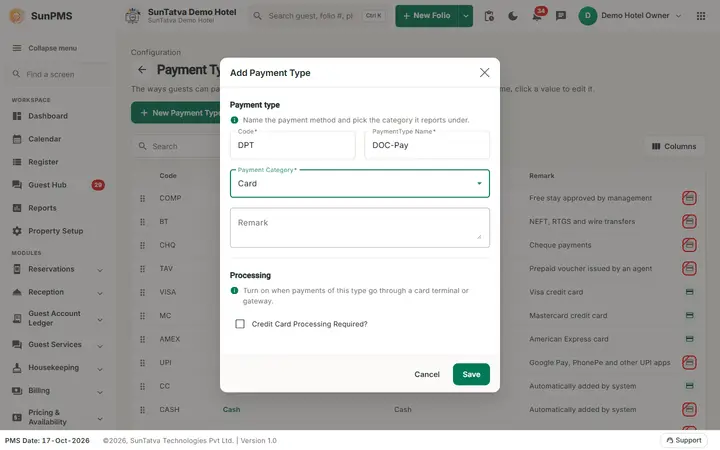Close the Add Payment Type dialog

pos(484,73)
